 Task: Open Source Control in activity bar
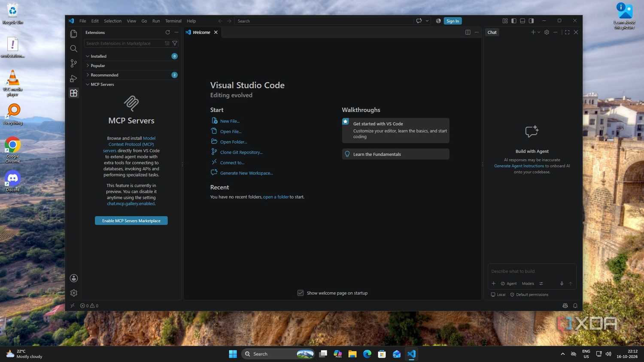click(74, 63)
